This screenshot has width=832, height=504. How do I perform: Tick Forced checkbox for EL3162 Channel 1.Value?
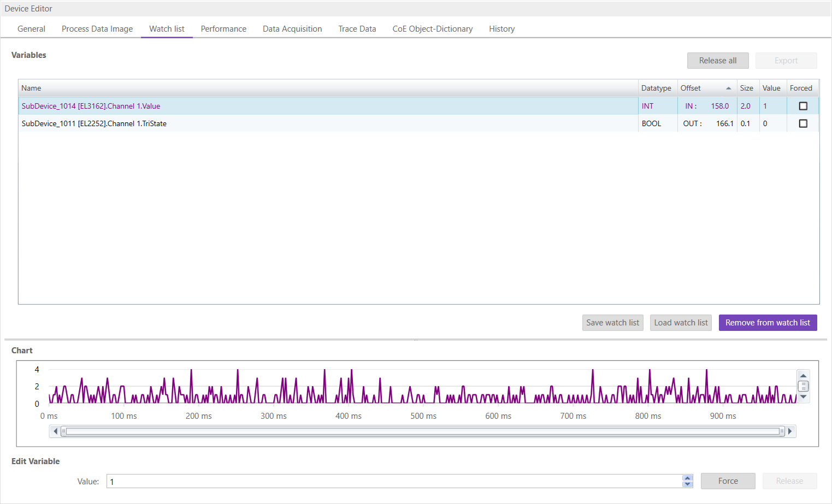point(803,106)
